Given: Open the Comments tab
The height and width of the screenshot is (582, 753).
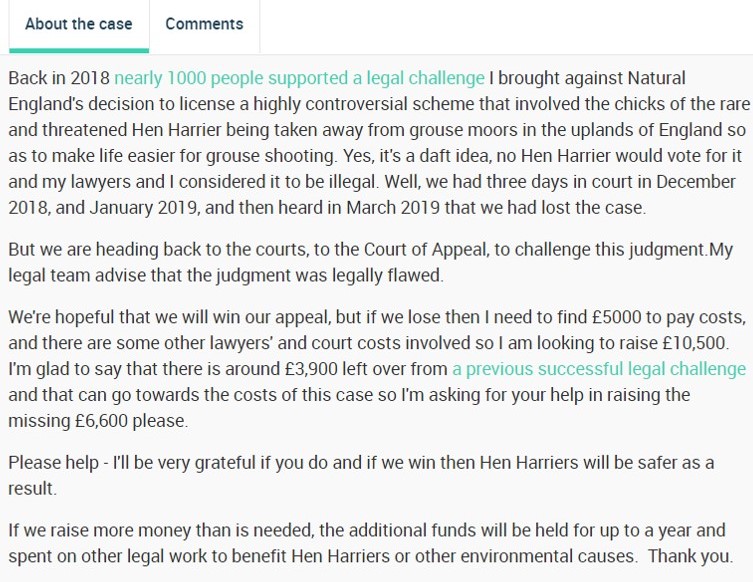Looking at the screenshot, I should point(204,24).
